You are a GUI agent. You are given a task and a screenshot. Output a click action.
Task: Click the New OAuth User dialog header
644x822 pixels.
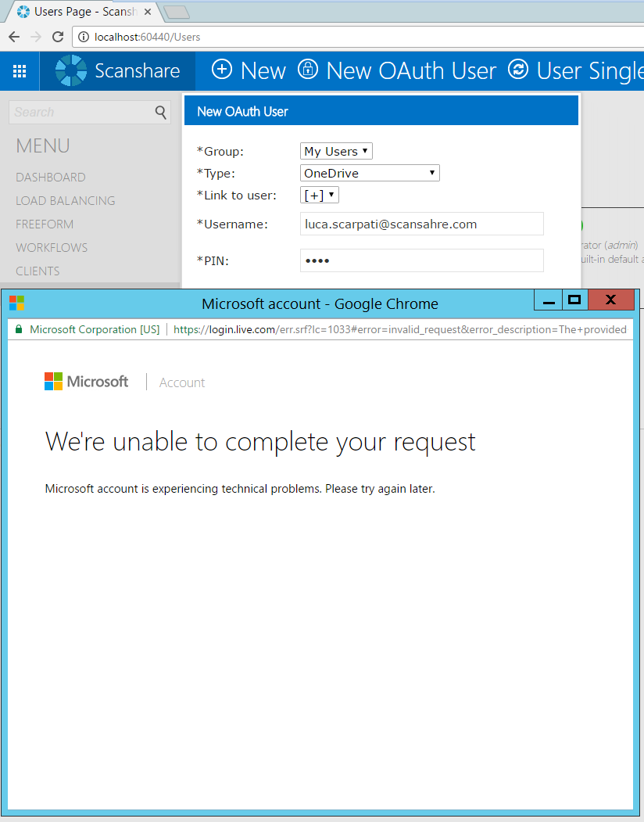coord(381,111)
